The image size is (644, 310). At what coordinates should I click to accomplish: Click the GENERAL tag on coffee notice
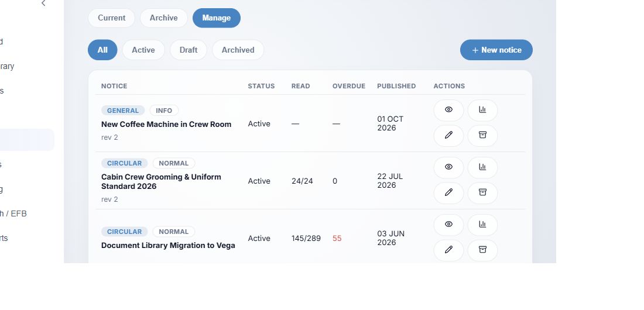123,111
